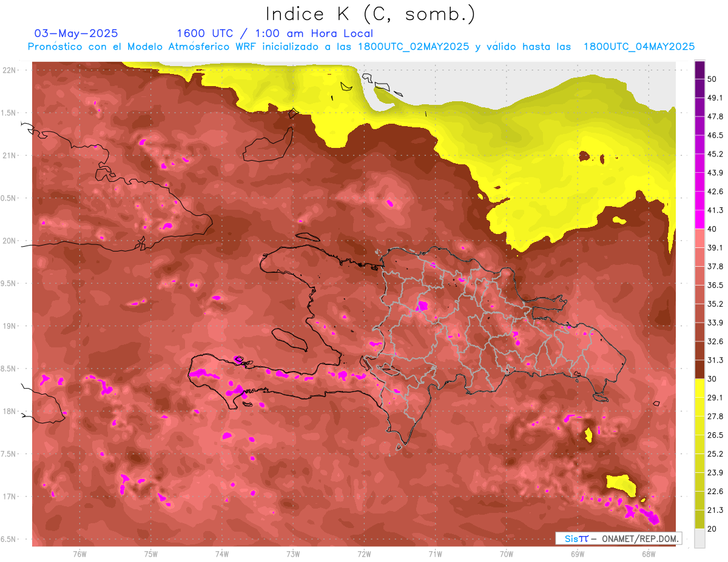Viewport: 728px width, 562px height.
Task: Click the legend value "22.6"
Action: [x=716, y=491]
